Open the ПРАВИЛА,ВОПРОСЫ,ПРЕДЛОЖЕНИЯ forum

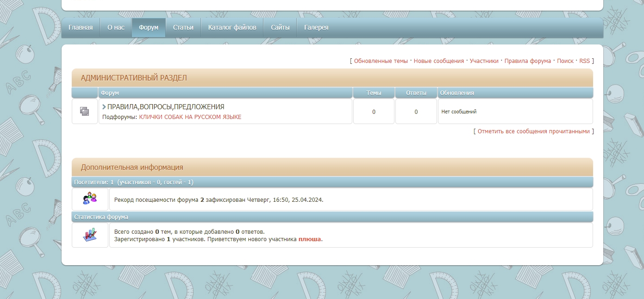pos(166,107)
